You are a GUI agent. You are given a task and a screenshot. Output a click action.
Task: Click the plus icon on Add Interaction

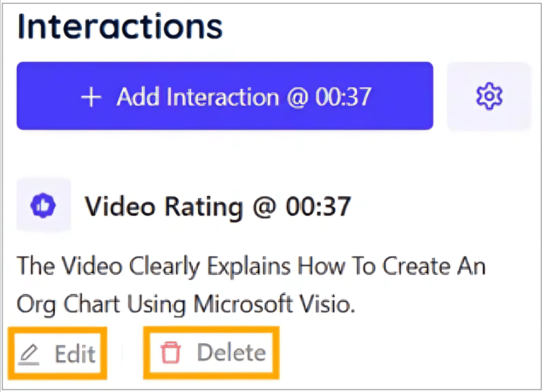tap(92, 97)
